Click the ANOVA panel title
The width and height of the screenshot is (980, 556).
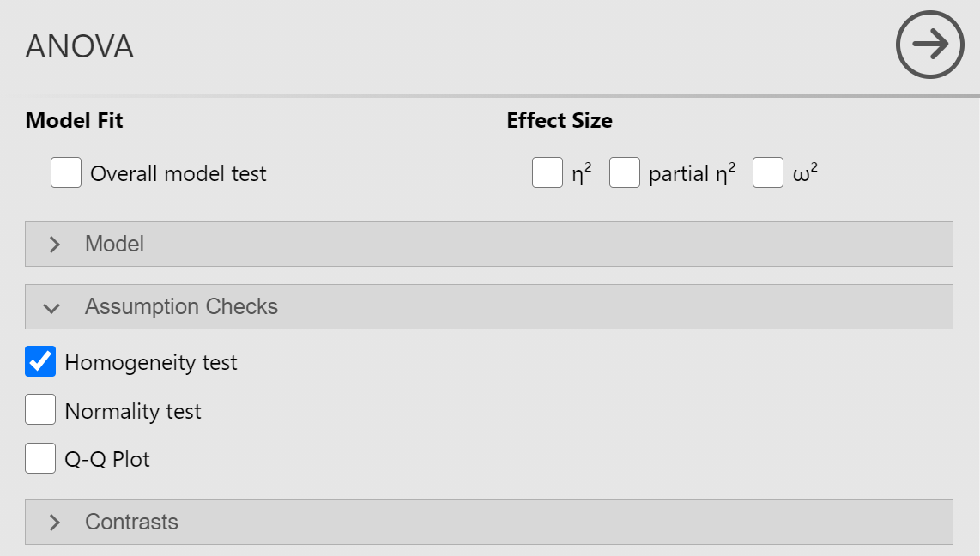[79, 46]
